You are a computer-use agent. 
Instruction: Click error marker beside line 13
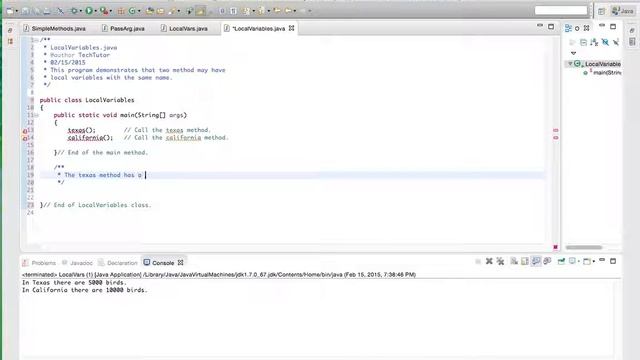24,131
